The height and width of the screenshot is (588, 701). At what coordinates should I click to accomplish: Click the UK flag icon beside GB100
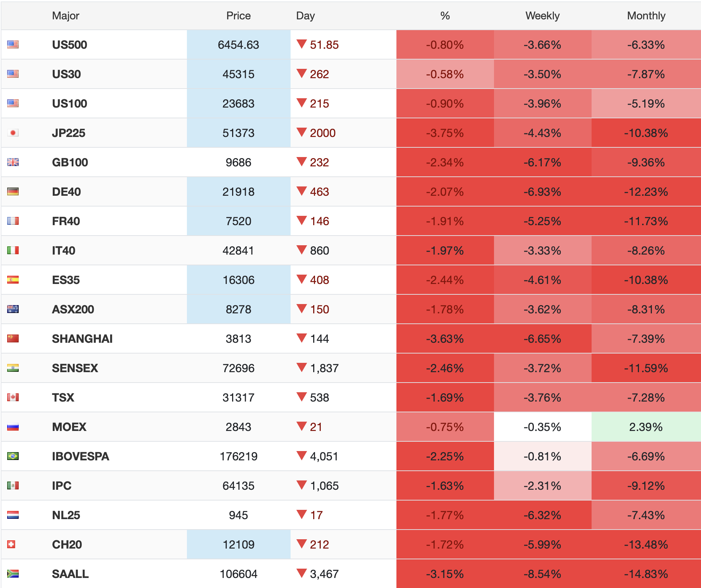click(x=13, y=162)
